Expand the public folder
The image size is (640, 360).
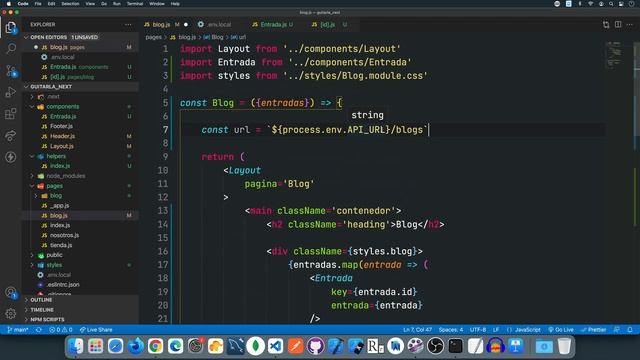32,255
